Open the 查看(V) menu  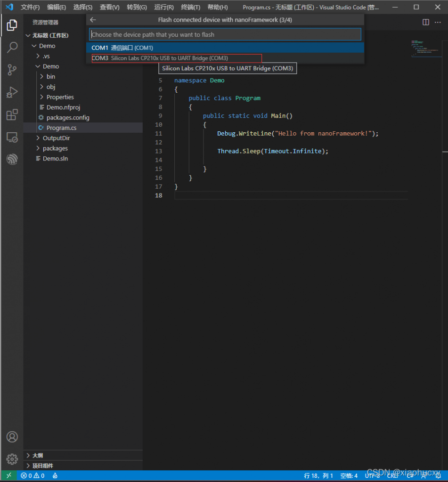click(x=110, y=7)
